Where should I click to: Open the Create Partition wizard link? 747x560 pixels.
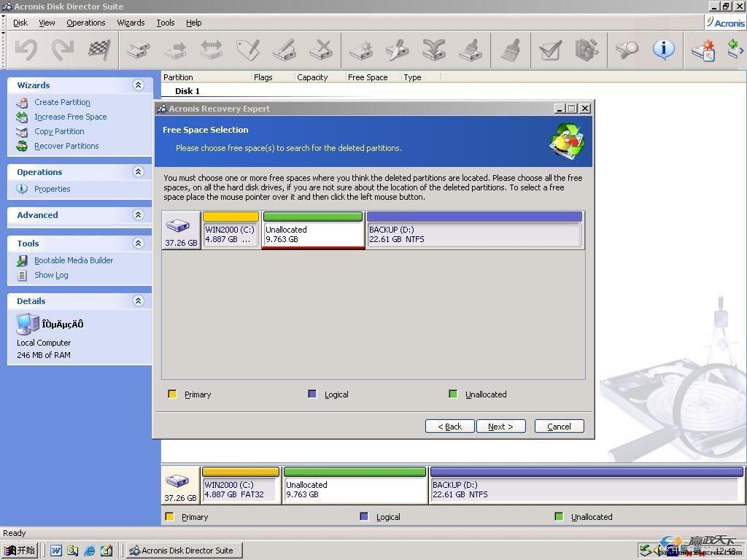(x=62, y=102)
